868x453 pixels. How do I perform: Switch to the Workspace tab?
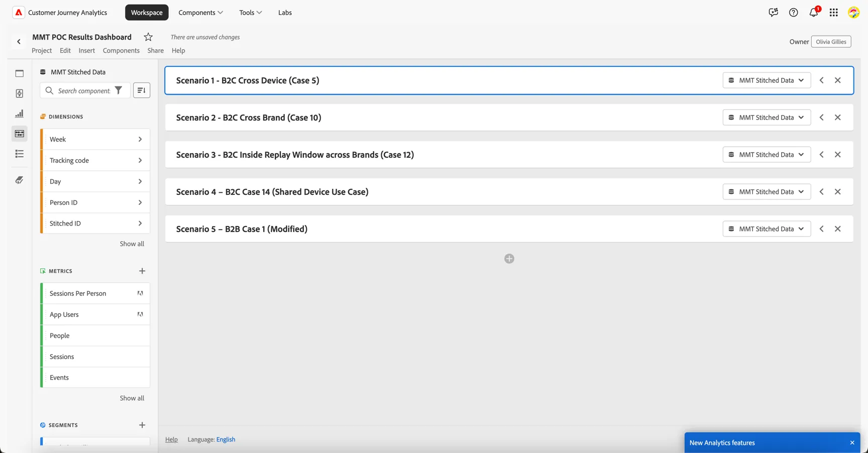point(147,13)
